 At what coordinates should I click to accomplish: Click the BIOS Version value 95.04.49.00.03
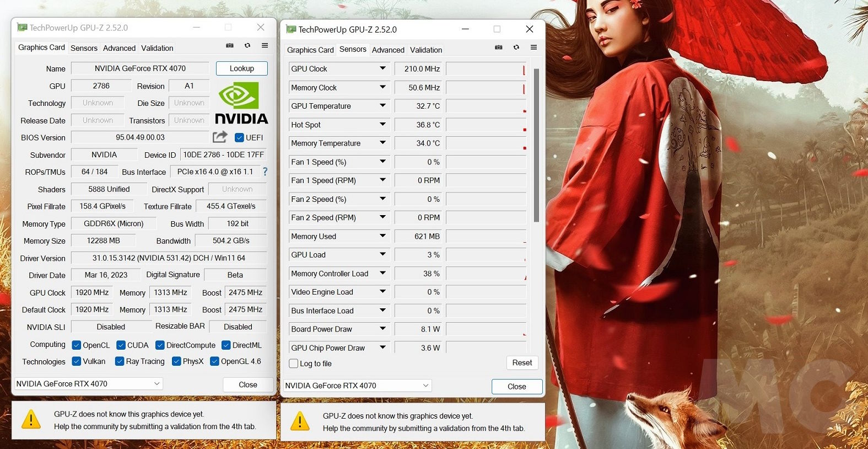[x=140, y=137]
